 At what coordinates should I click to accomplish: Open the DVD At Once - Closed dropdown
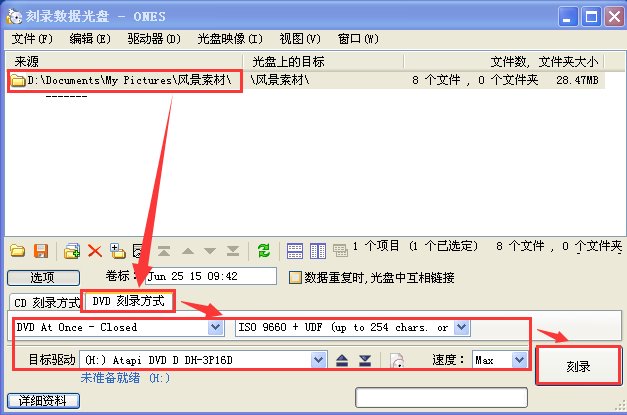(x=216, y=327)
